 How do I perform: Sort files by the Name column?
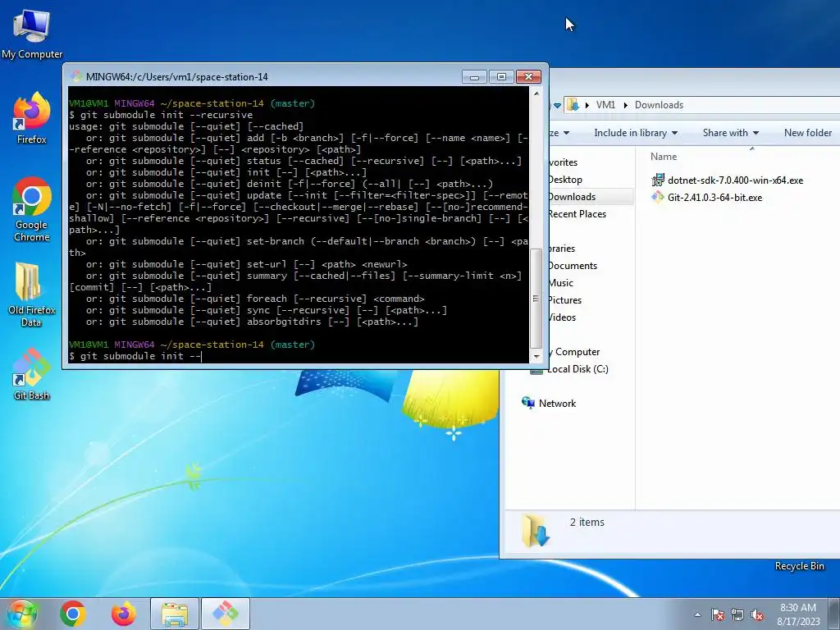[x=664, y=157]
